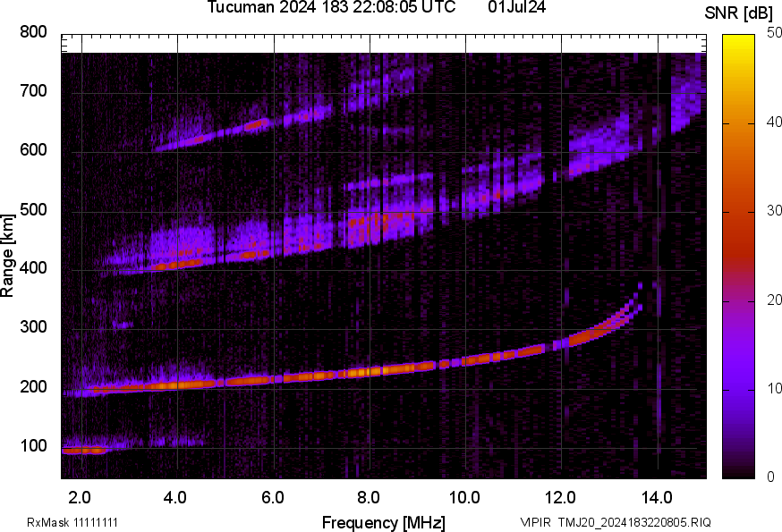Click the red section of the SNR colorbar
The height and width of the screenshot is (532, 782).
pos(739,249)
